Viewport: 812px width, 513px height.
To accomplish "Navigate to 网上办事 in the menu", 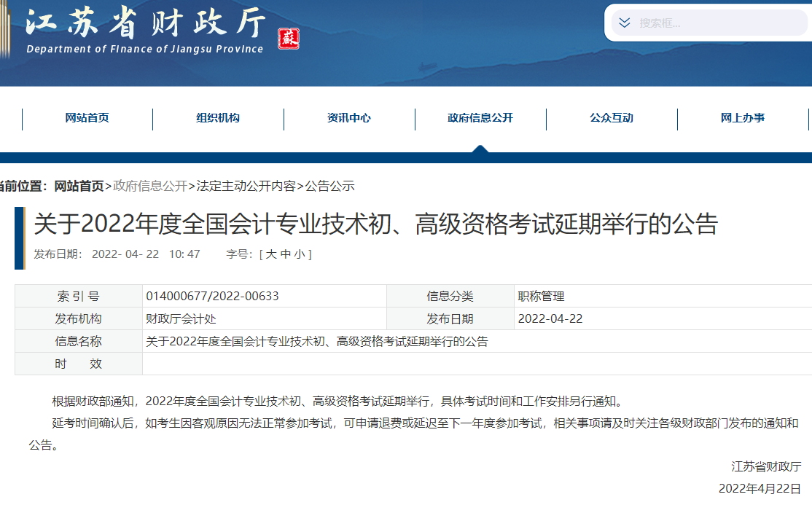I will pyautogui.click(x=743, y=118).
